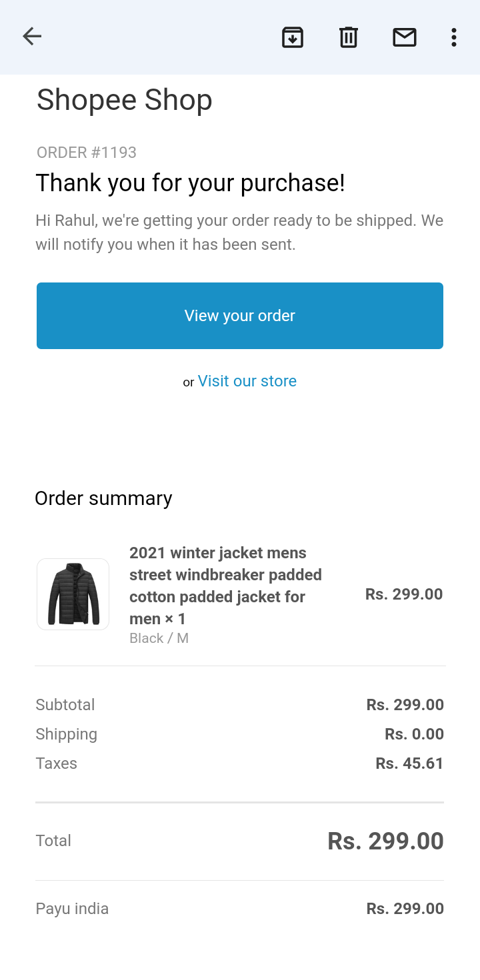Delete the email with trash icon

[x=349, y=37]
